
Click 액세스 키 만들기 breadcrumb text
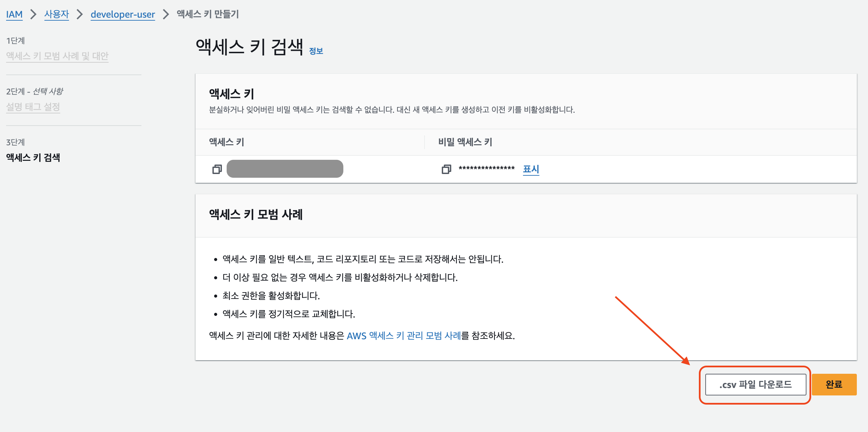208,14
